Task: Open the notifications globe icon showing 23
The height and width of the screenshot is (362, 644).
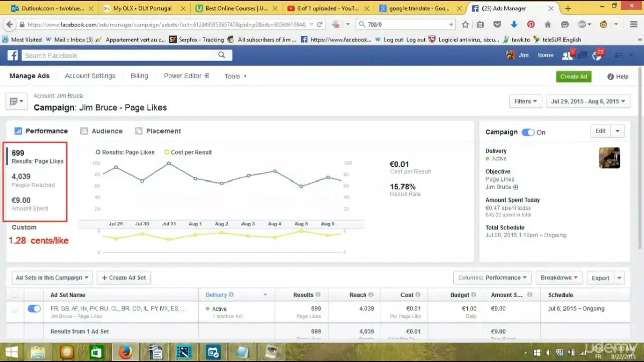Action: 597,55
